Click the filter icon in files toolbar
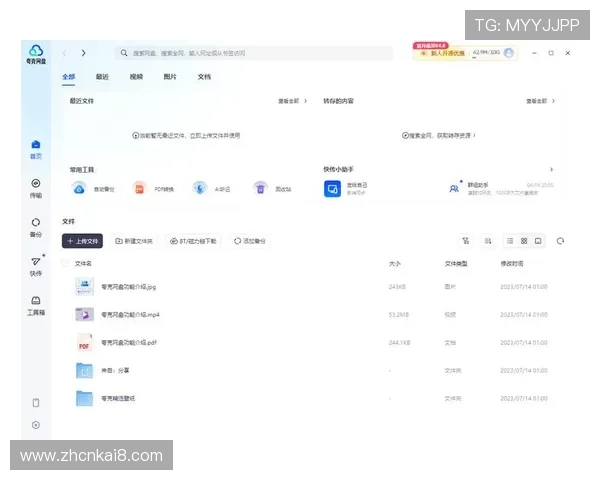The height and width of the screenshot is (480, 600). point(466,241)
